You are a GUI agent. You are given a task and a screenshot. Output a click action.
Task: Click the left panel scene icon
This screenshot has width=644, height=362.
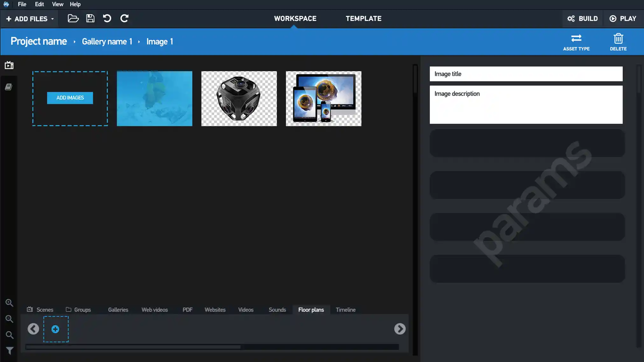[8, 65]
